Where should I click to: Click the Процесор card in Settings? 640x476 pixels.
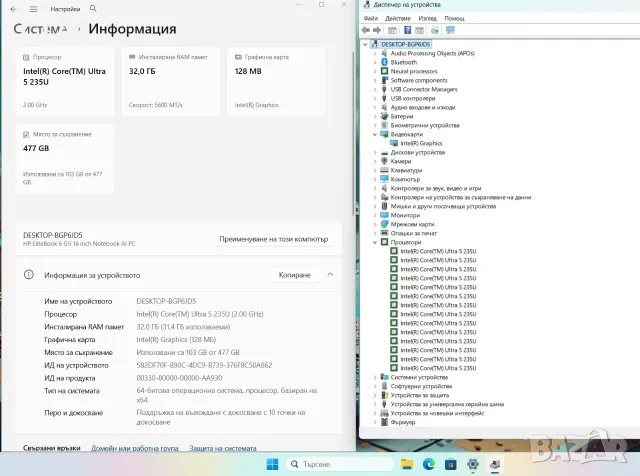tap(64, 81)
